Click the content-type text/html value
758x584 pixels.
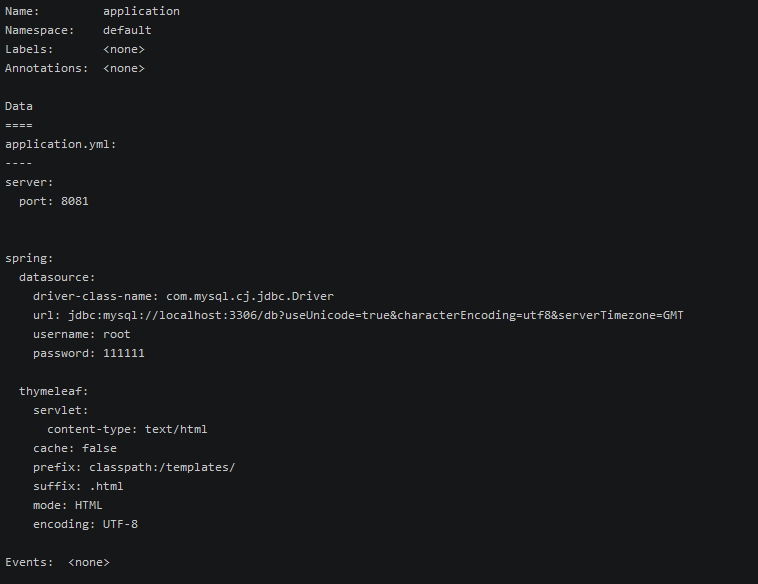tap(176, 429)
